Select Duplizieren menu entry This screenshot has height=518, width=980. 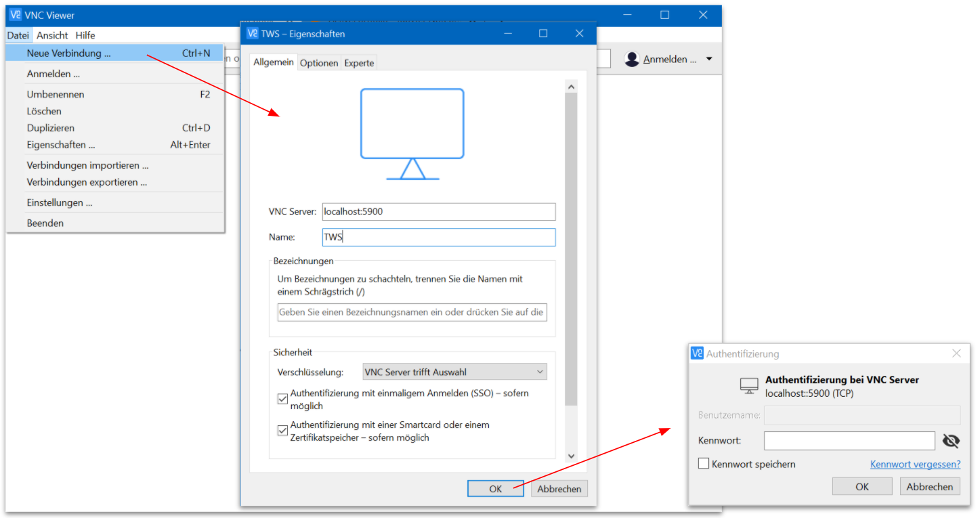[x=114, y=128]
